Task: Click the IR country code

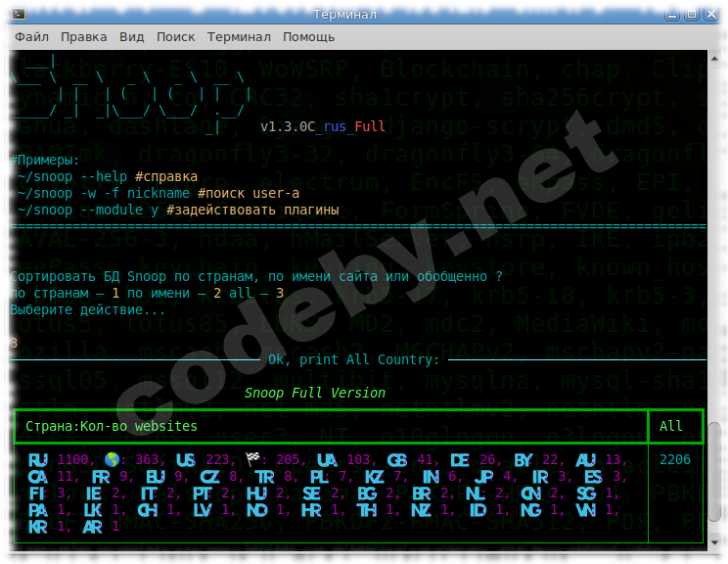Action: point(539,477)
